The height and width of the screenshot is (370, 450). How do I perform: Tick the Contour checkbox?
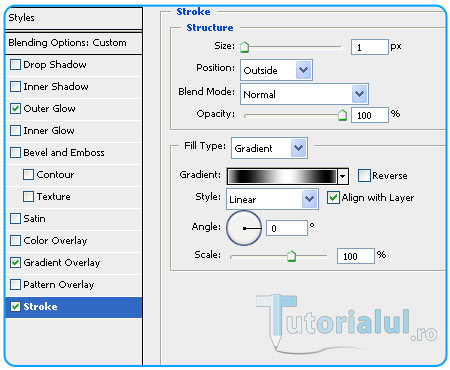tap(28, 174)
